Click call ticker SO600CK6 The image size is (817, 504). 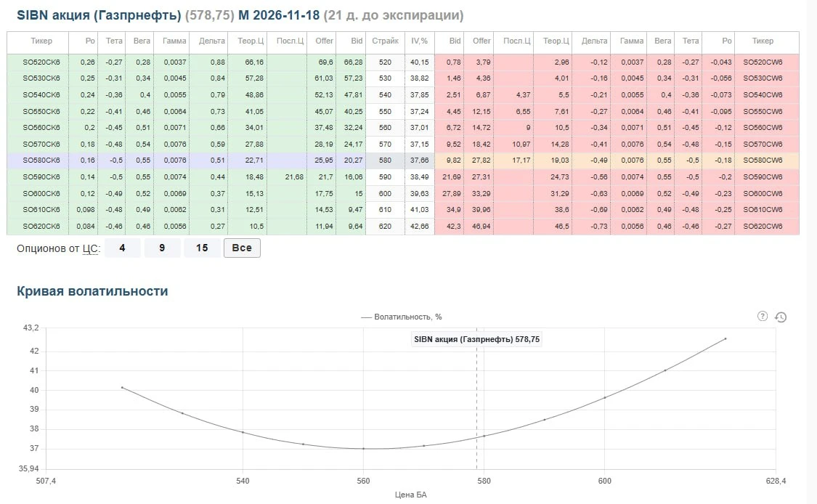(x=41, y=193)
